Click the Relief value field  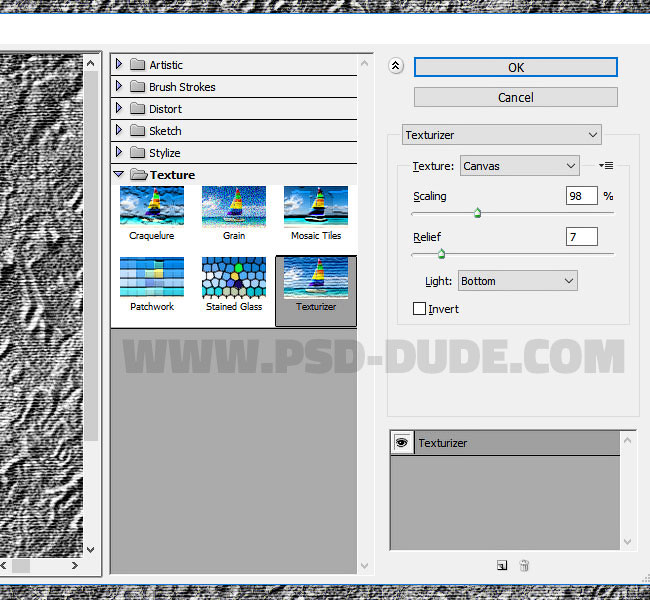582,237
